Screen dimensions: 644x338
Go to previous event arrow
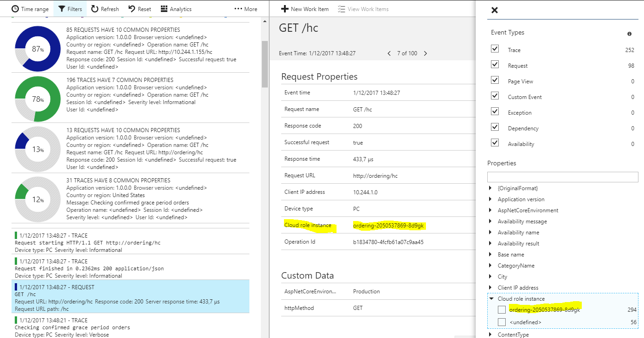(389, 53)
